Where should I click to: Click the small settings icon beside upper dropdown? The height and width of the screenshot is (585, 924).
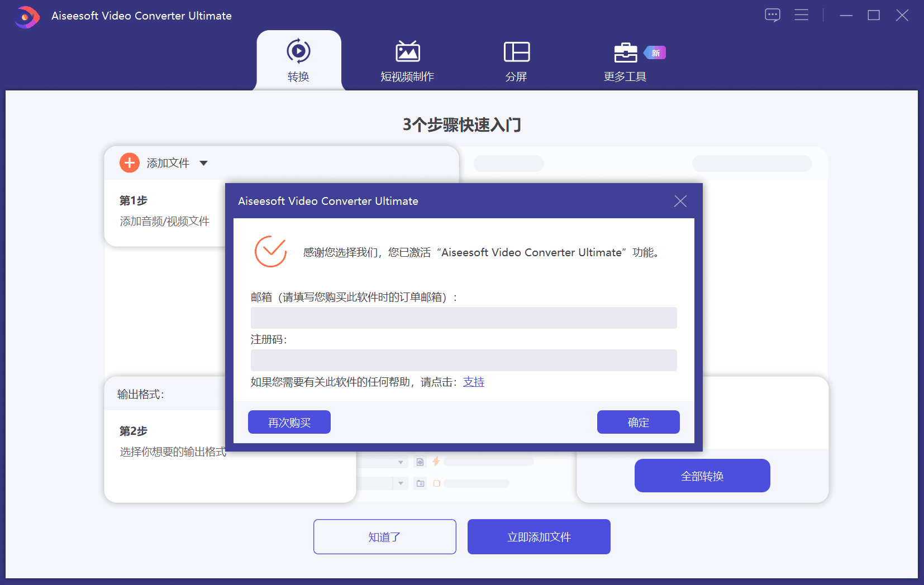tap(420, 462)
